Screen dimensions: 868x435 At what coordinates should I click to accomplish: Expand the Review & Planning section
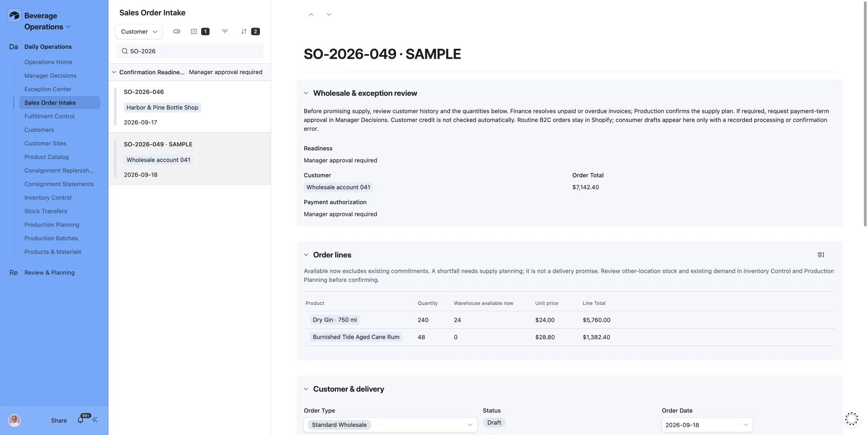[x=49, y=272]
